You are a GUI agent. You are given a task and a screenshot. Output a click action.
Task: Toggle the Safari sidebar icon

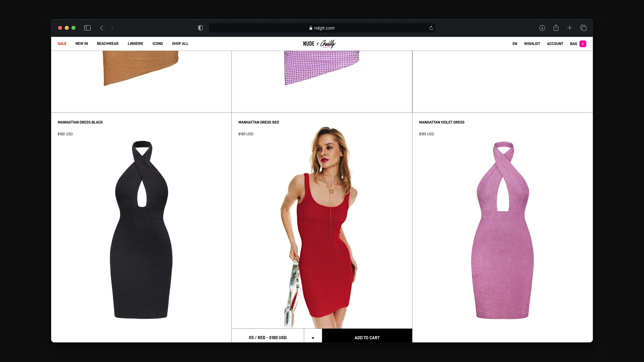(87, 28)
